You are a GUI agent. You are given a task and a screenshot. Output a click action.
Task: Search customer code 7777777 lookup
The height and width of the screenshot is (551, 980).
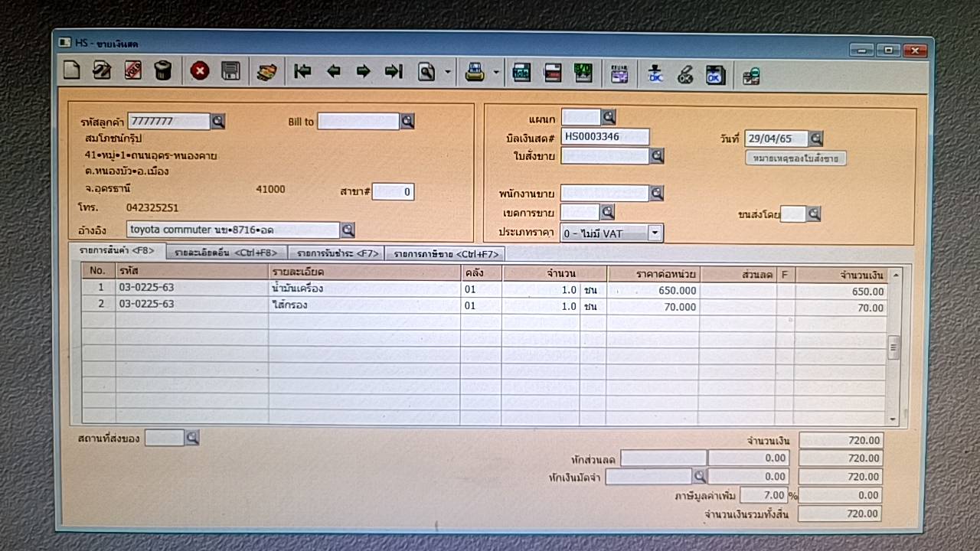click(x=218, y=121)
